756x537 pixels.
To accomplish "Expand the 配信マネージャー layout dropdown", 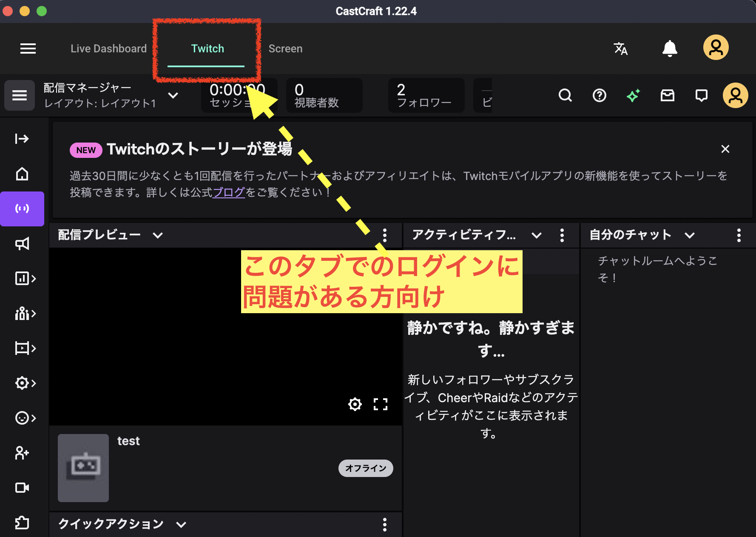I will point(173,95).
